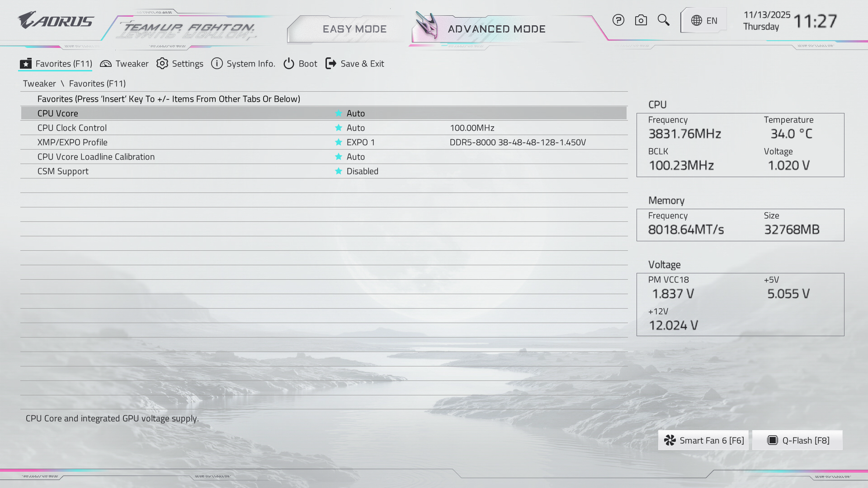
Task: Switch to the Tweaker tab
Action: click(124, 64)
